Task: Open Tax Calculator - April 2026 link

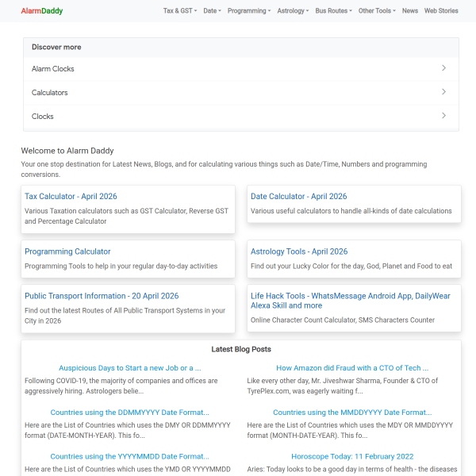Action: pyautogui.click(x=71, y=196)
